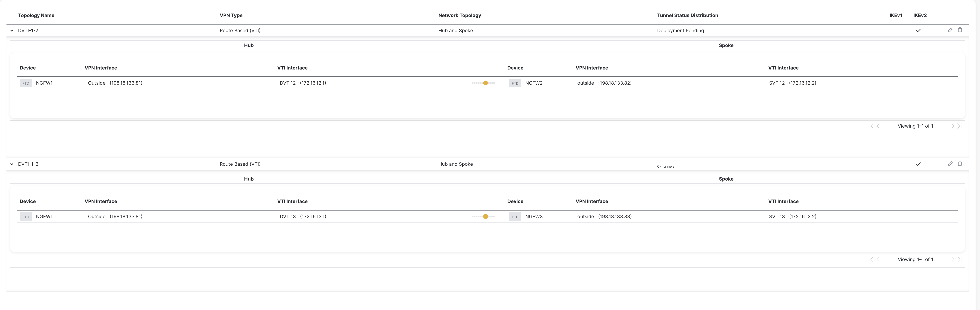This screenshot has height=310, width=980.
Task: Collapse the DVTI-1-3 topology row
Action: click(12, 164)
